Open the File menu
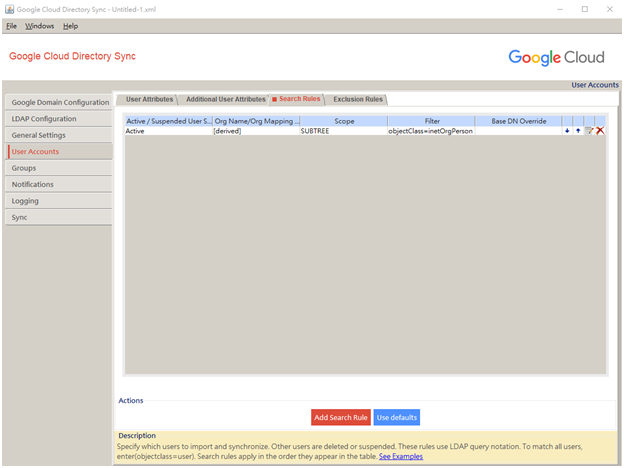 coord(11,25)
